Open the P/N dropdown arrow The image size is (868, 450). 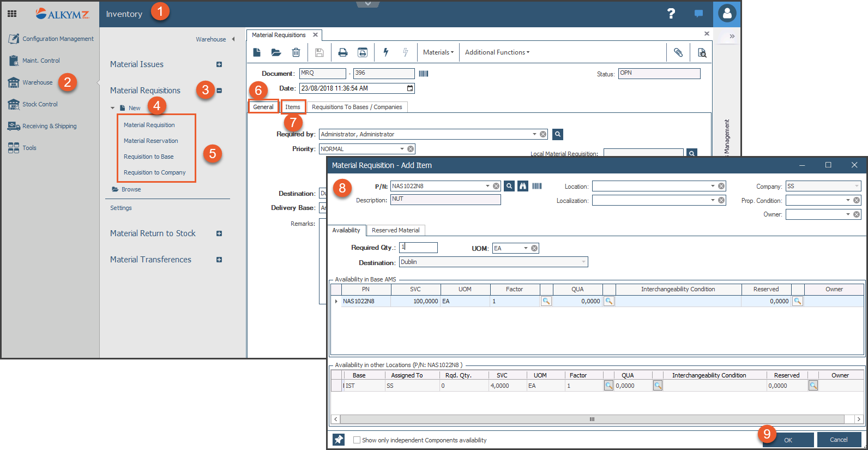488,186
